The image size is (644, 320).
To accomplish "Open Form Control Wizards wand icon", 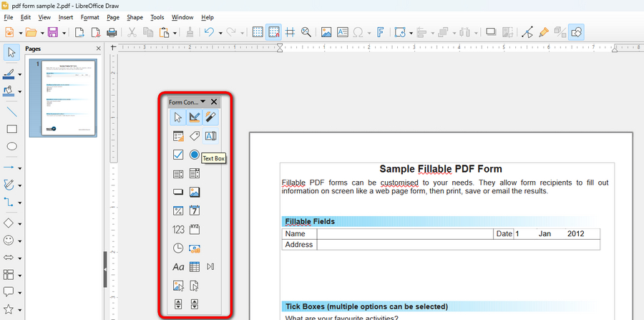I will [211, 117].
